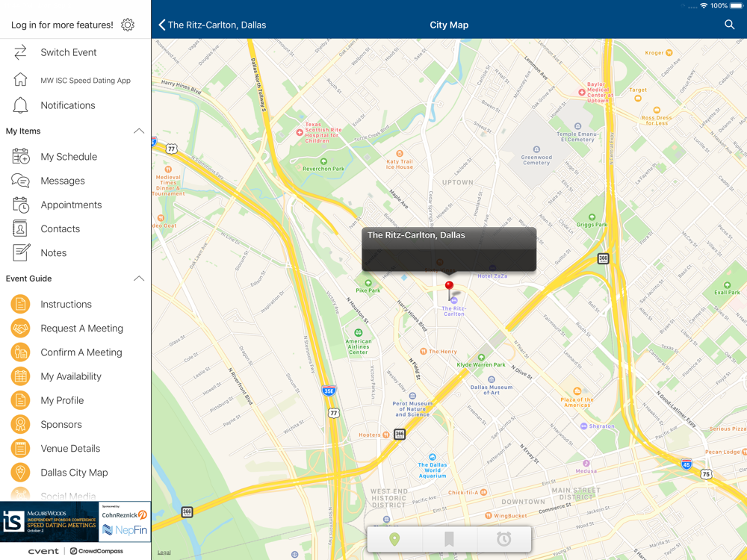Tap the Sheraton hotel map label
747x560 pixels.
[x=601, y=426]
